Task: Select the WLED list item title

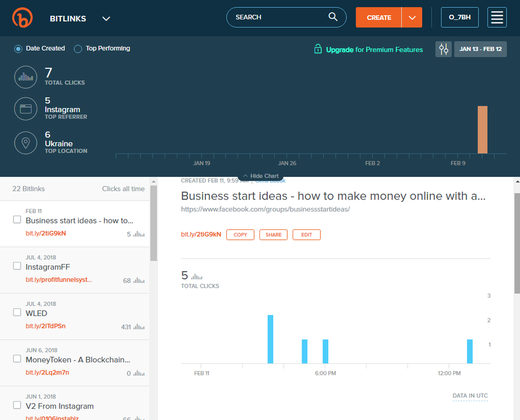Action: tap(36, 313)
